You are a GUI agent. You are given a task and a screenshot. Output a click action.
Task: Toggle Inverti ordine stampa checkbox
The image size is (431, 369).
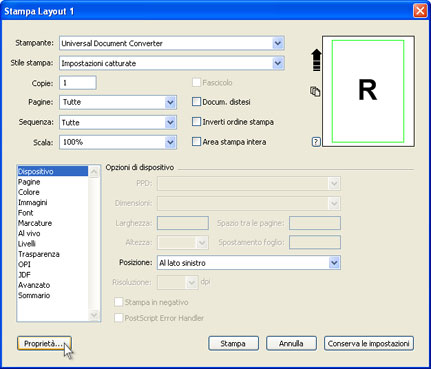pos(196,122)
